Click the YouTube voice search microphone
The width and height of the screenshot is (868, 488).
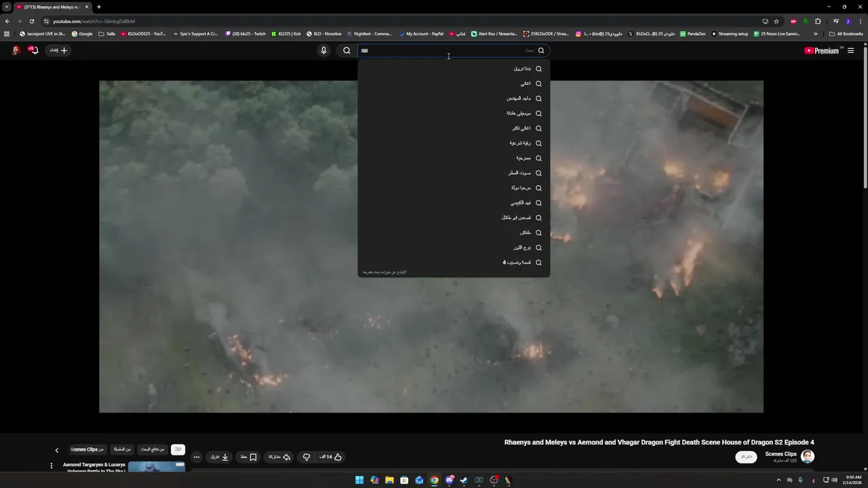click(323, 50)
